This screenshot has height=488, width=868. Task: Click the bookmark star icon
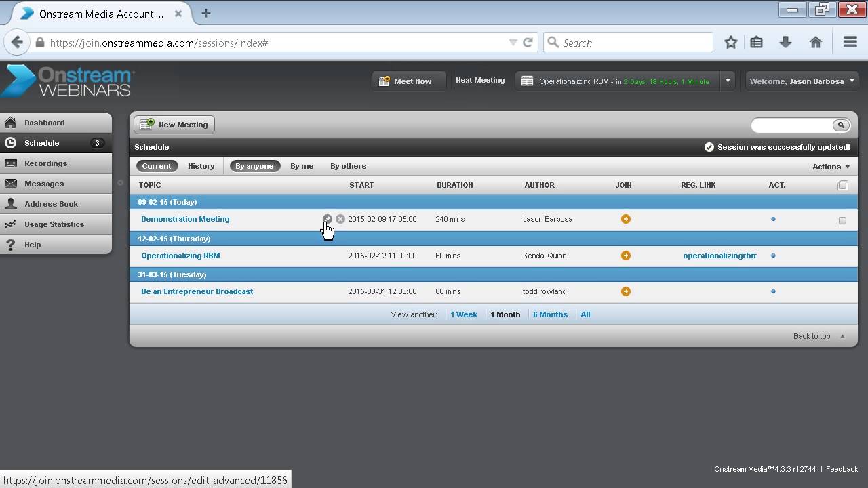(x=730, y=43)
